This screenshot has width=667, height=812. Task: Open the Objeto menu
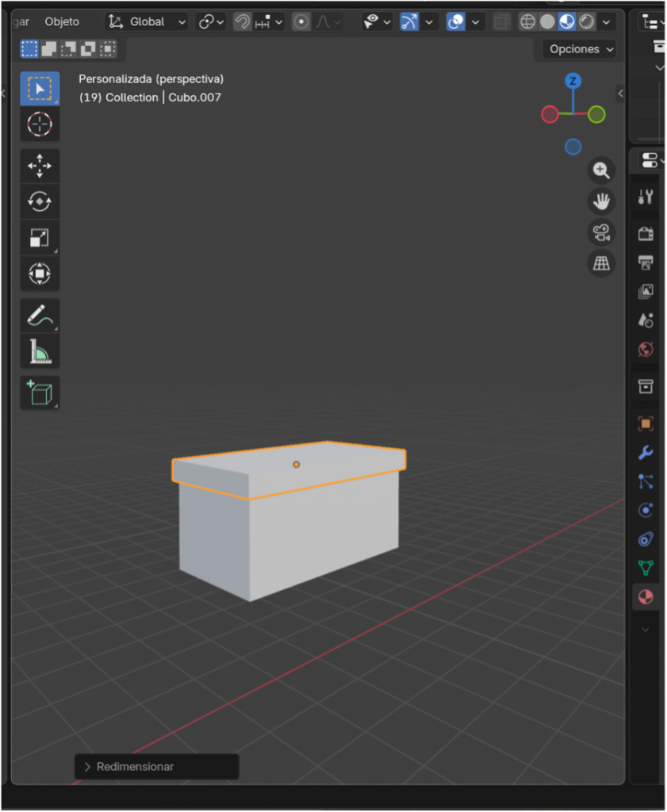coord(62,21)
